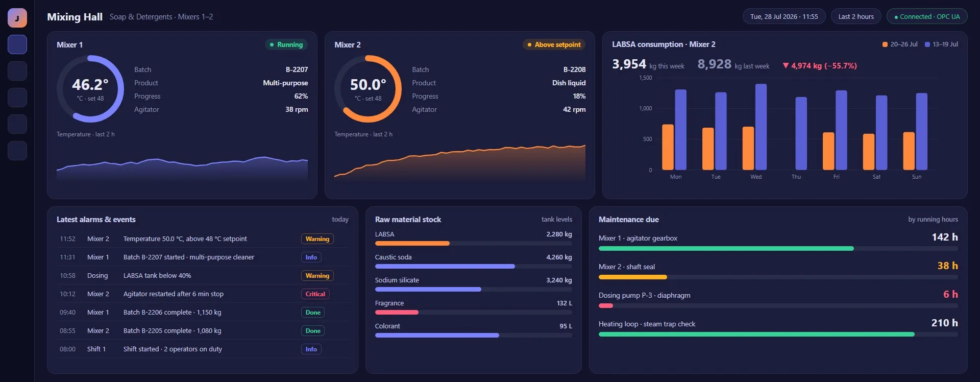
Task: Click the Mixer 1 temperature gauge 46.2°
Action: click(90, 89)
